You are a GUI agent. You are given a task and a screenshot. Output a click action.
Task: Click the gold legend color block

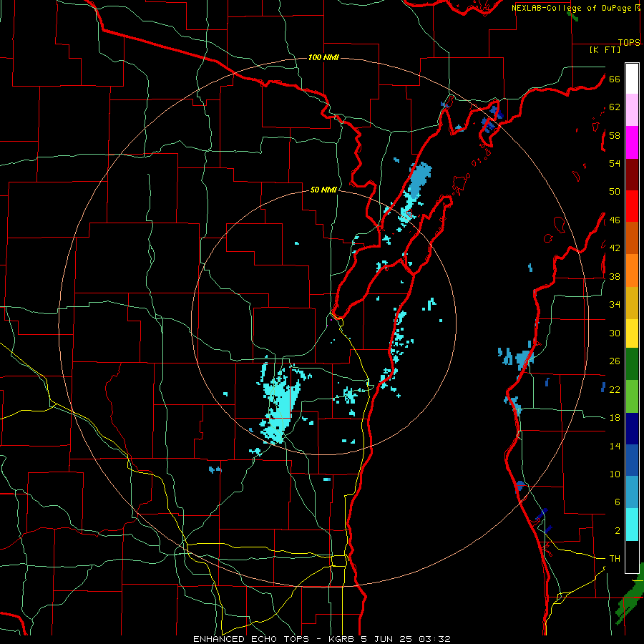[x=632, y=302]
